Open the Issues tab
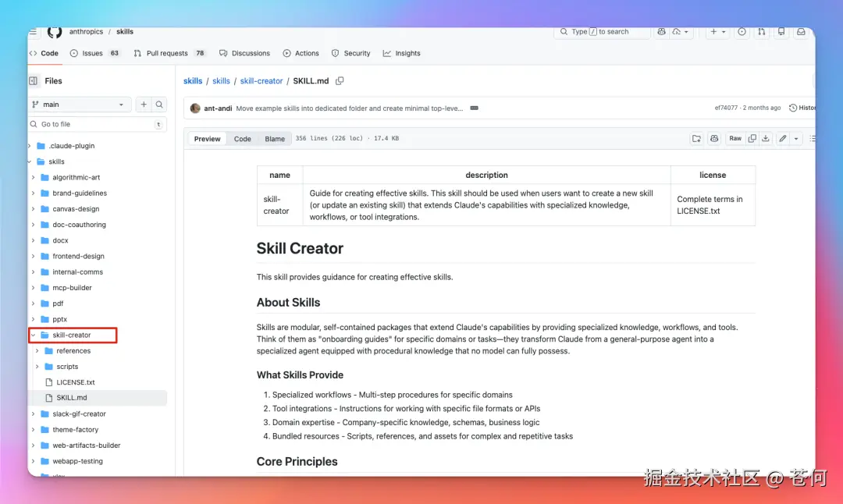 pos(95,53)
